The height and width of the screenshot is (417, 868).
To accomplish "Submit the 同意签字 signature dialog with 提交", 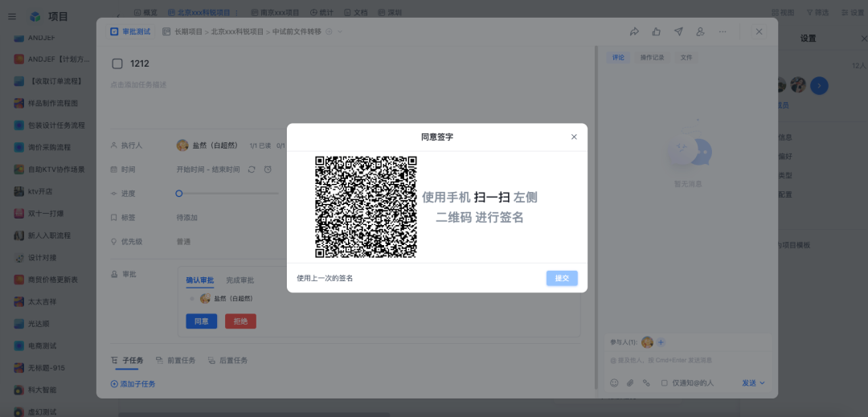I will [562, 278].
